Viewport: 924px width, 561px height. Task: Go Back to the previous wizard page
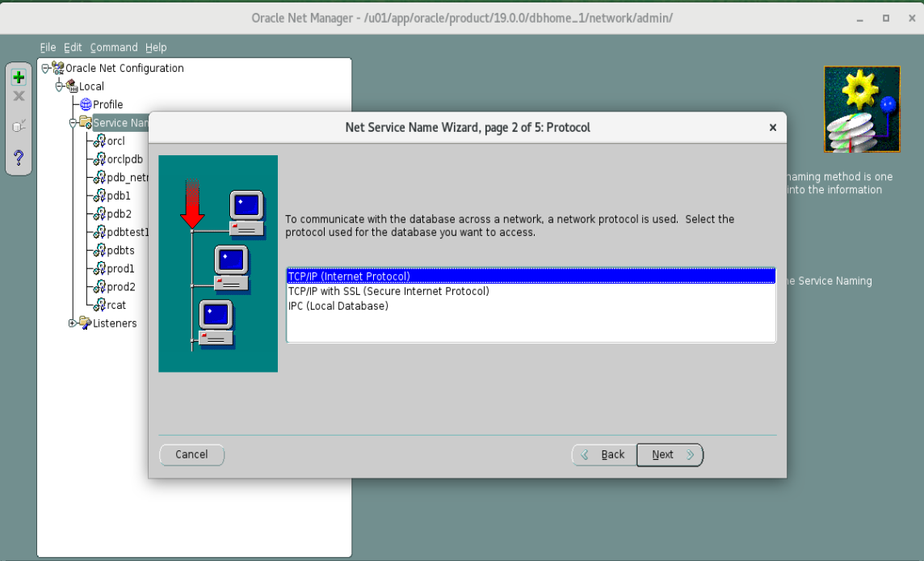pyautogui.click(x=604, y=455)
